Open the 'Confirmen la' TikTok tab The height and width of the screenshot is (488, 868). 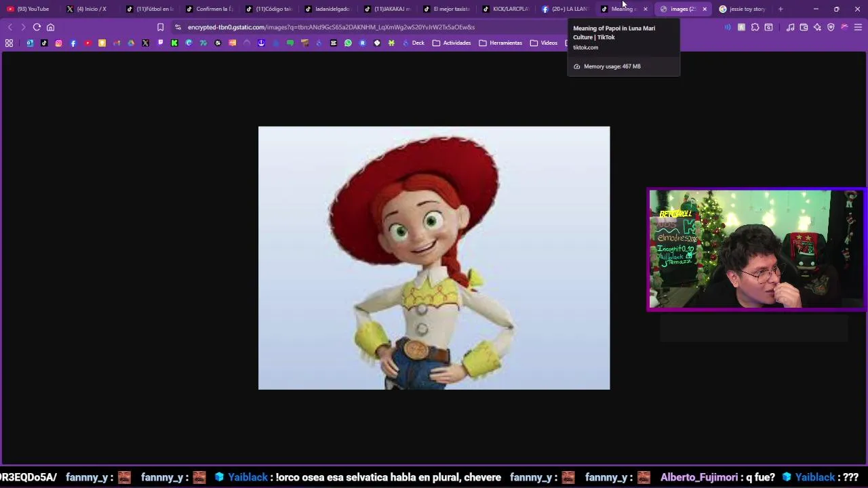click(x=210, y=9)
